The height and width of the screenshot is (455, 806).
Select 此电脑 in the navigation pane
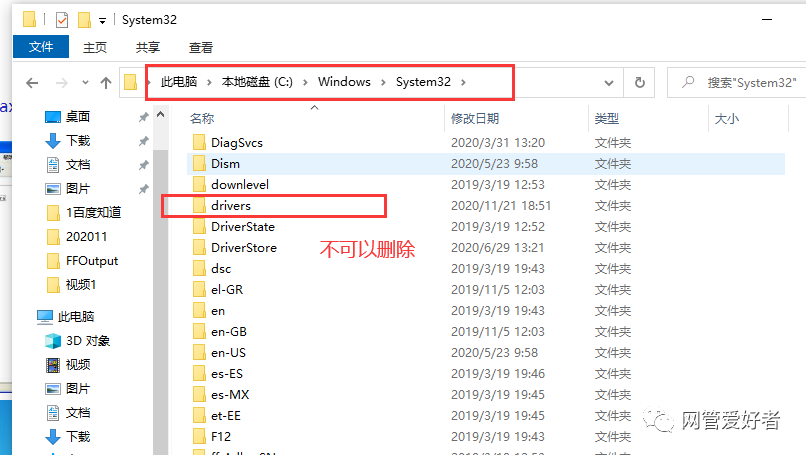(76, 317)
